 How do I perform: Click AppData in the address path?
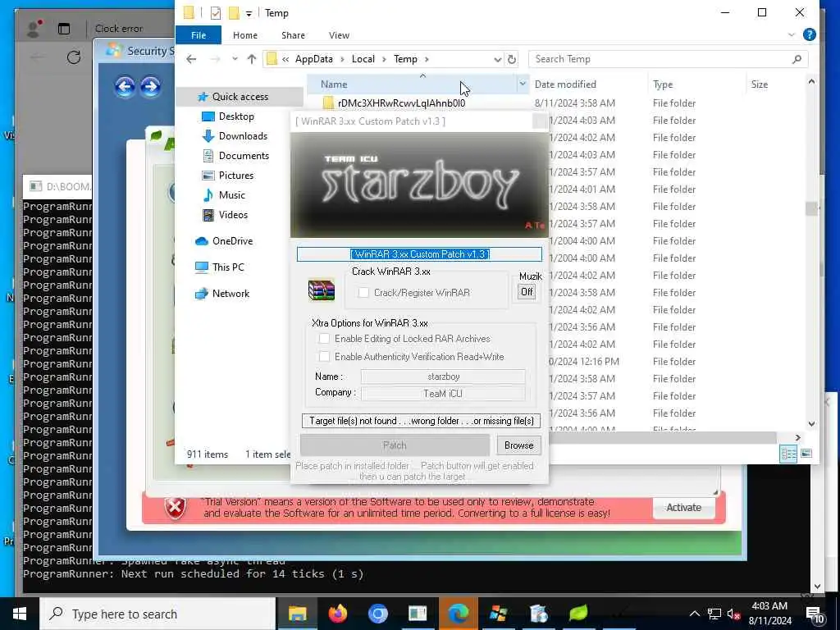point(314,59)
